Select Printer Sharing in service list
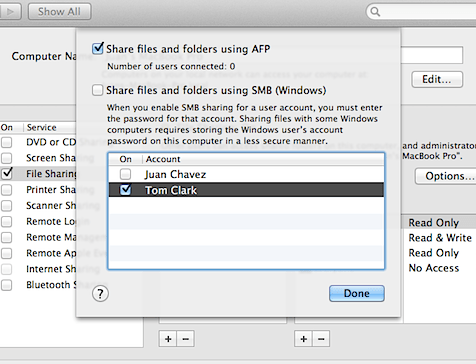476x364 pixels. pos(51,190)
